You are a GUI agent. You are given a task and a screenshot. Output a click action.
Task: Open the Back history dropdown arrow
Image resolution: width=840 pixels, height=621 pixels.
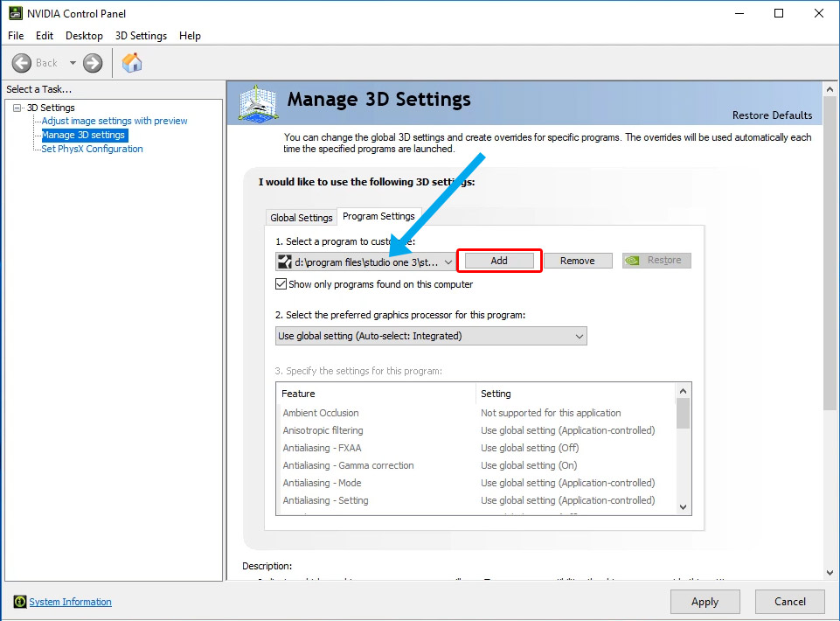tap(73, 63)
